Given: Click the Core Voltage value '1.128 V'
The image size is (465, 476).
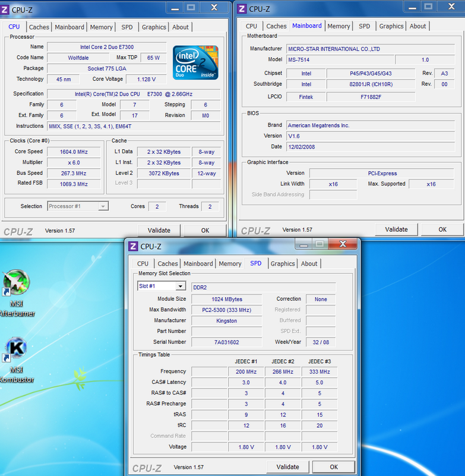Looking at the screenshot, I should [146, 79].
